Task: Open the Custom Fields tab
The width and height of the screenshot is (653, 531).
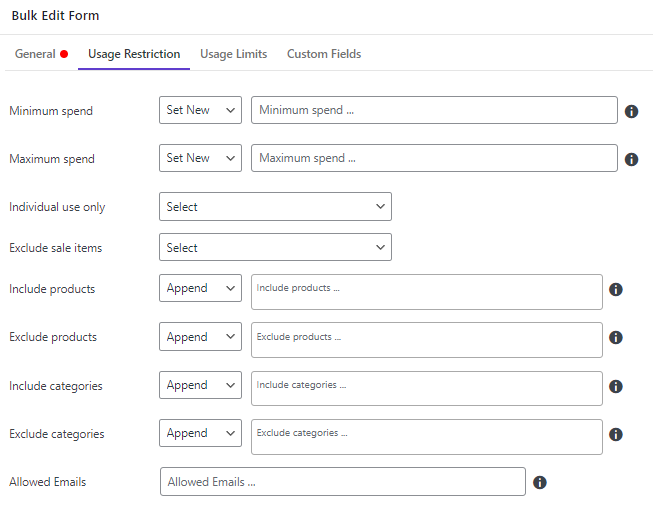Action: click(324, 54)
